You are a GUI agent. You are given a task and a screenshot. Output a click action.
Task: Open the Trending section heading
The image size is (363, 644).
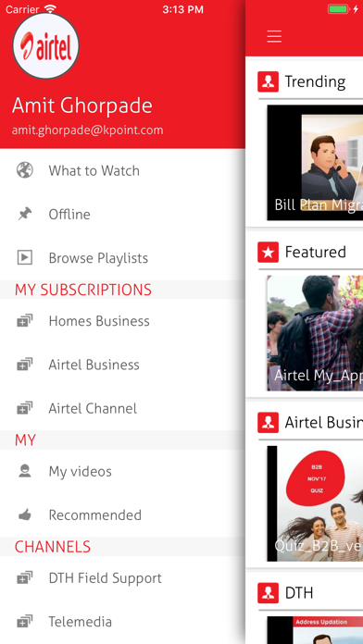click(316, 81)
